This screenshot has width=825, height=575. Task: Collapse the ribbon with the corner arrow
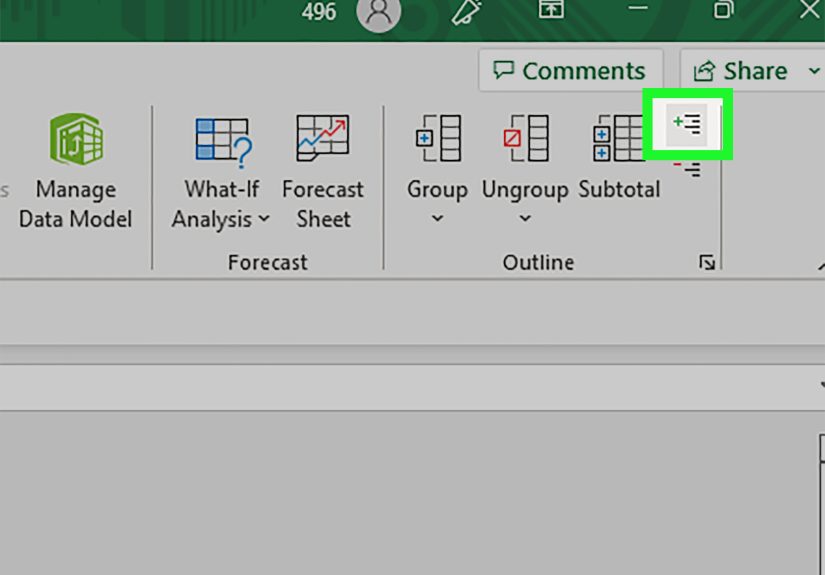click(821, 266)
